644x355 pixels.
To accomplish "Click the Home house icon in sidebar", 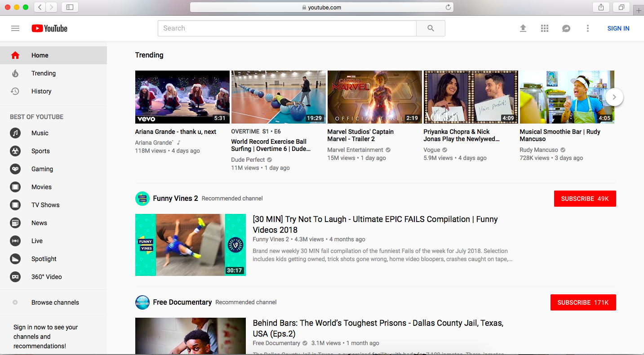I will [15, 55].
